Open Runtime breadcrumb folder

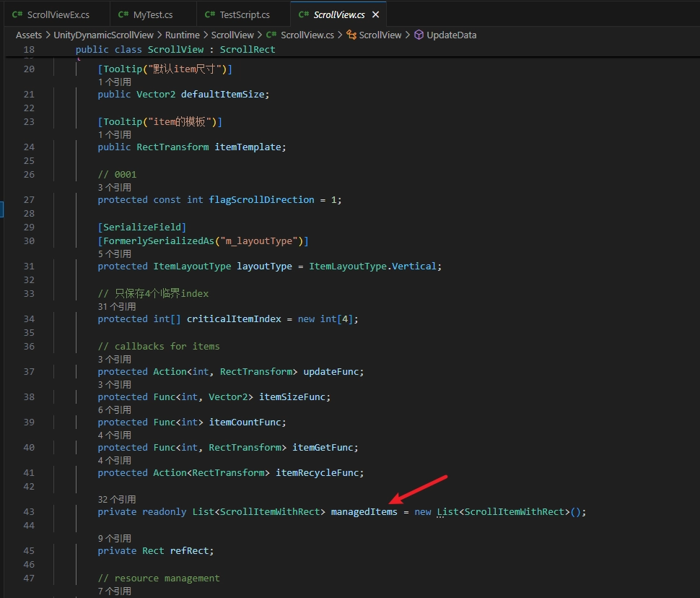(183, 35)
